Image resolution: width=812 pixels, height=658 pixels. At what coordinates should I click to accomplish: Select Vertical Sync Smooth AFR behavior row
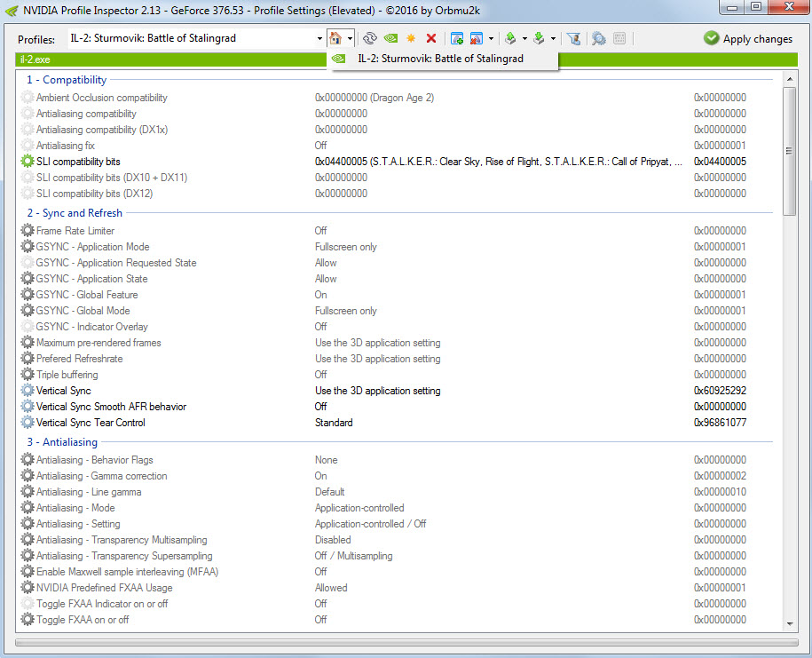(398, 407)
